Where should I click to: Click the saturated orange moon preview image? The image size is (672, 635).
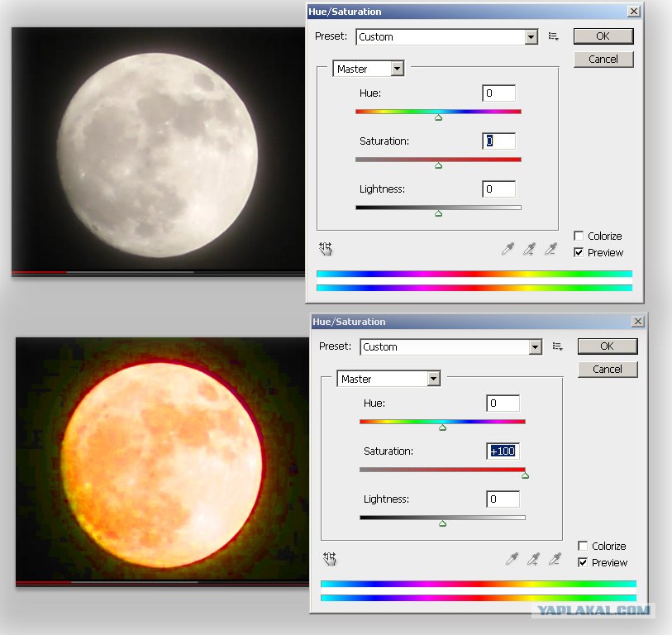pos(163,461)
